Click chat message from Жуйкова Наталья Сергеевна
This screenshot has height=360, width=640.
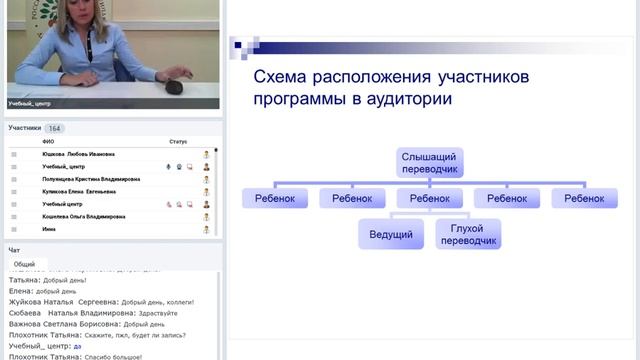101,302
